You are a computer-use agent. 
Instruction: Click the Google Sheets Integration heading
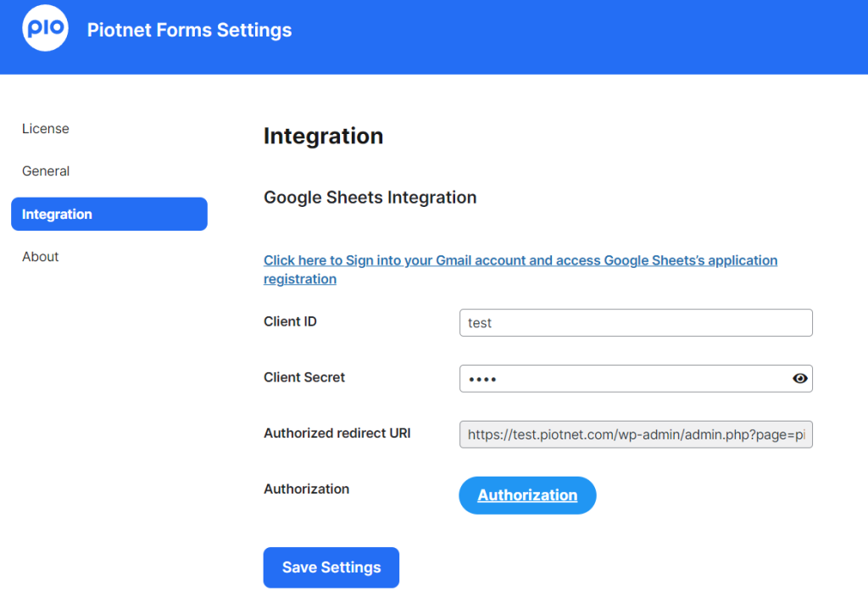click(370, 197)
